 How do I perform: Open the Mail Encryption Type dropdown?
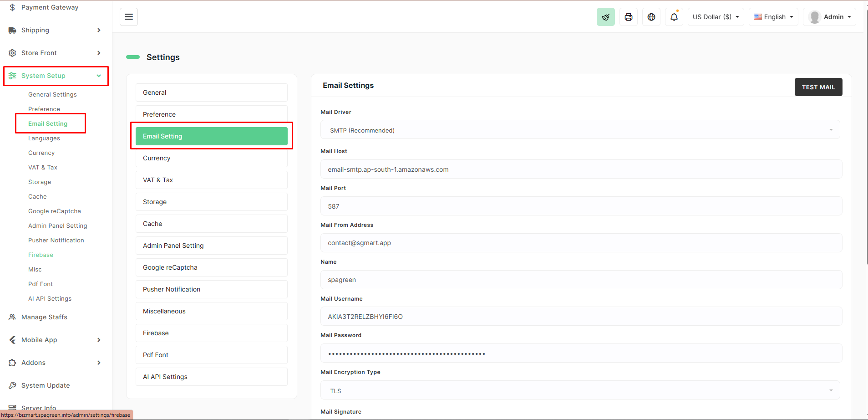[580, 390]
